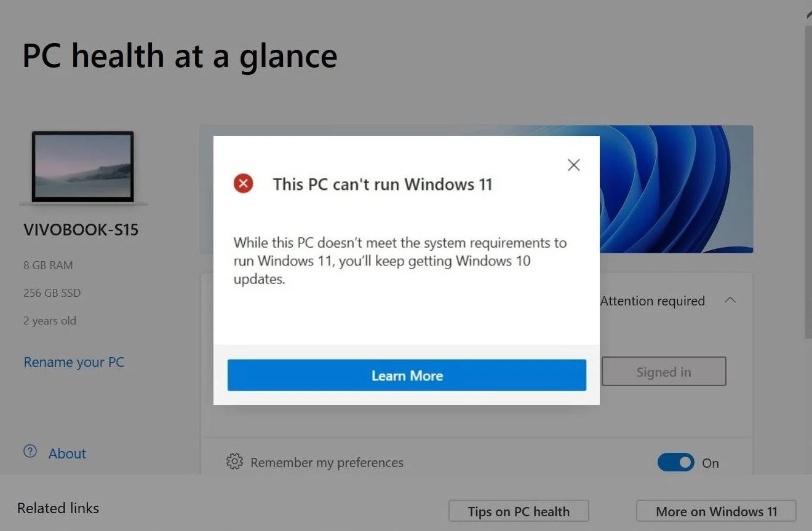This screenshot has height=531, width=812.
Task: Click the red error icon in dialog
Action: coord(244,183)
